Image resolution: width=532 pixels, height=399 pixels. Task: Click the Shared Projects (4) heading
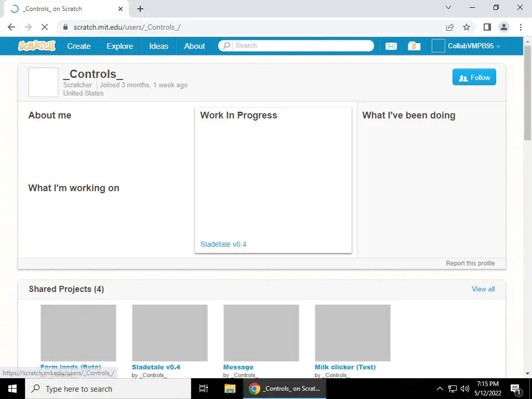tap(66, 289)
